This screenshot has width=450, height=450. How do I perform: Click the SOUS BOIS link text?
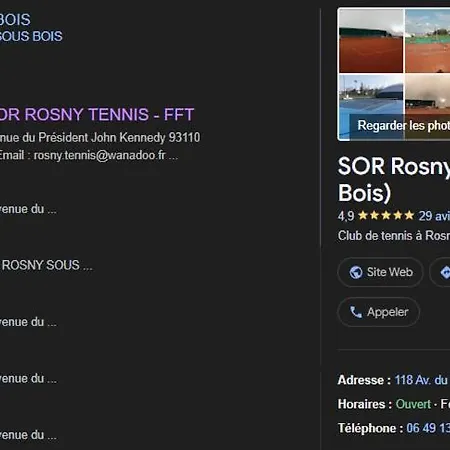click(31, 36)
